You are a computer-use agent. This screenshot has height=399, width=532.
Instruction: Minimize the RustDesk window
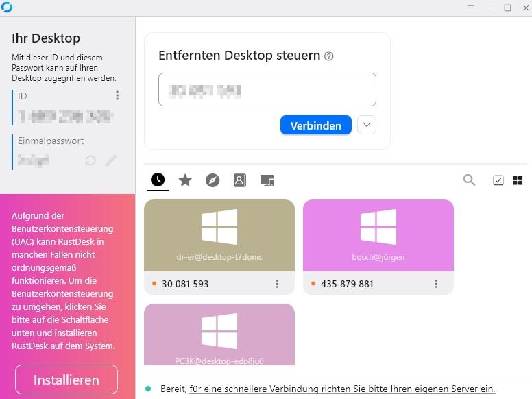[489, 8]
